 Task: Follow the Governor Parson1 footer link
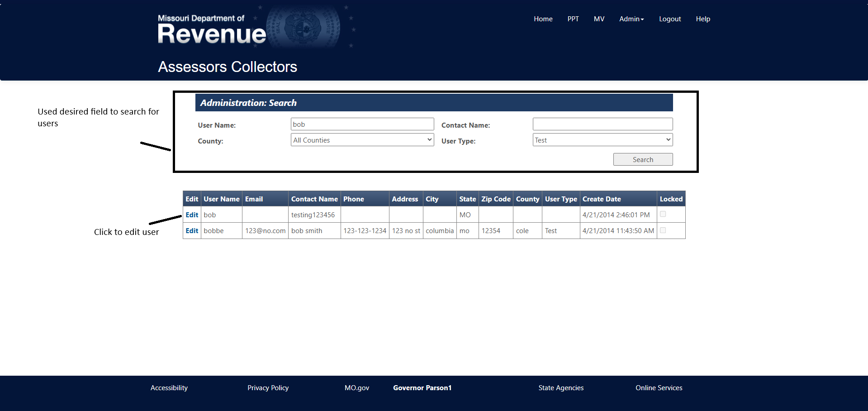point(422,388)
